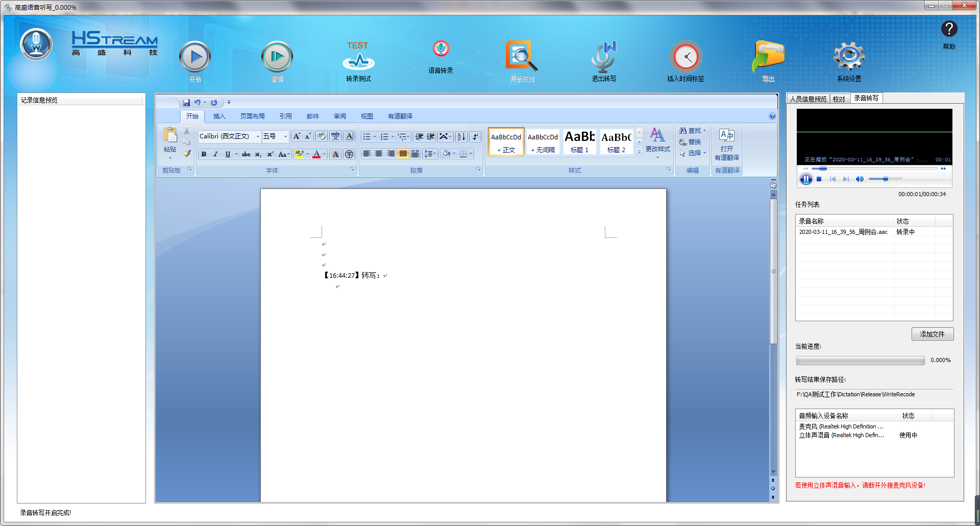Toggle Subscript formatting
This screenshot has height=526, width=980.
coord(258,154)
